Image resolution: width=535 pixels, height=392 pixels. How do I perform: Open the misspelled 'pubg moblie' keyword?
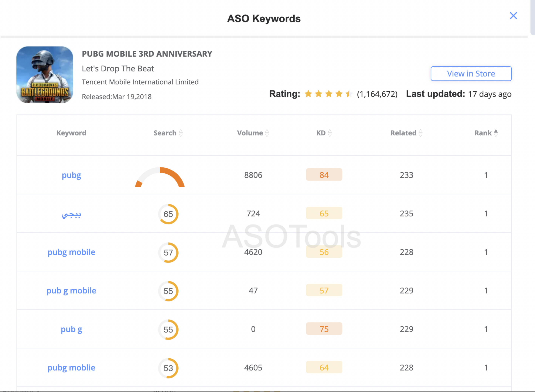tap(71, 368)
